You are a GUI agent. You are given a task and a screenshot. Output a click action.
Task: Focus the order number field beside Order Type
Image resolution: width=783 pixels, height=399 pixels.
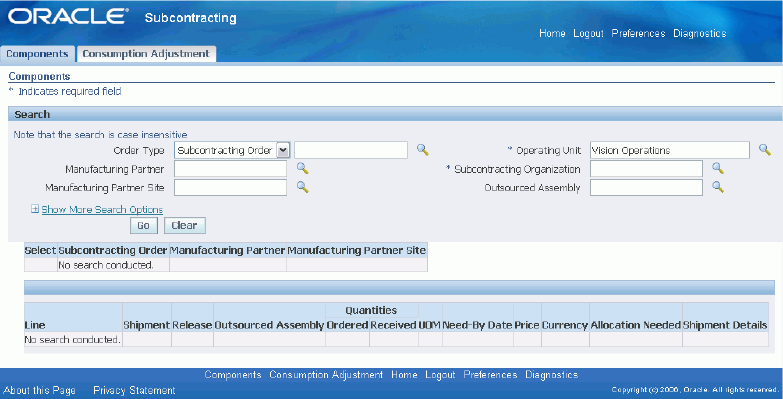click(351, 150)
